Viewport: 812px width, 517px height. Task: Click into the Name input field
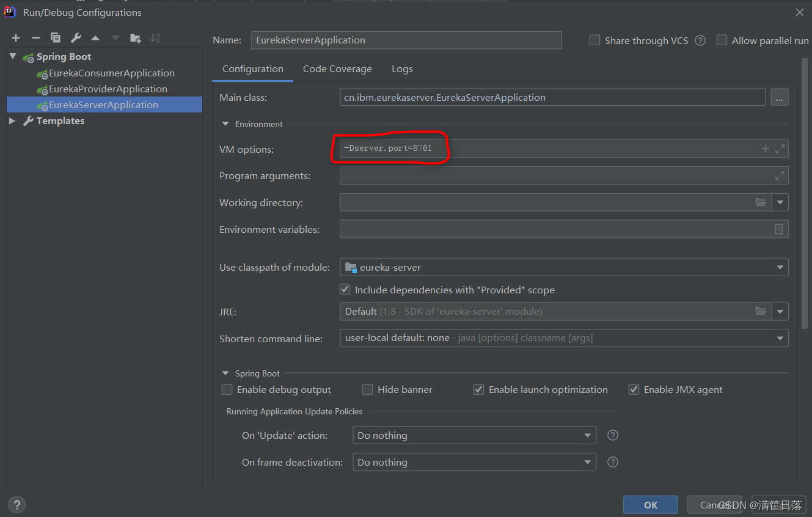click(x=406, y=40)
